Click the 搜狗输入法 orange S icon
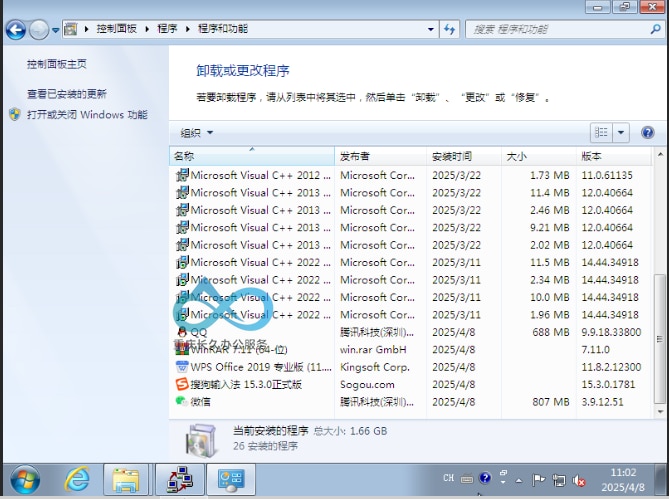Image resolution: width=669 pixels, height=499 pixels. pos(182,384)
